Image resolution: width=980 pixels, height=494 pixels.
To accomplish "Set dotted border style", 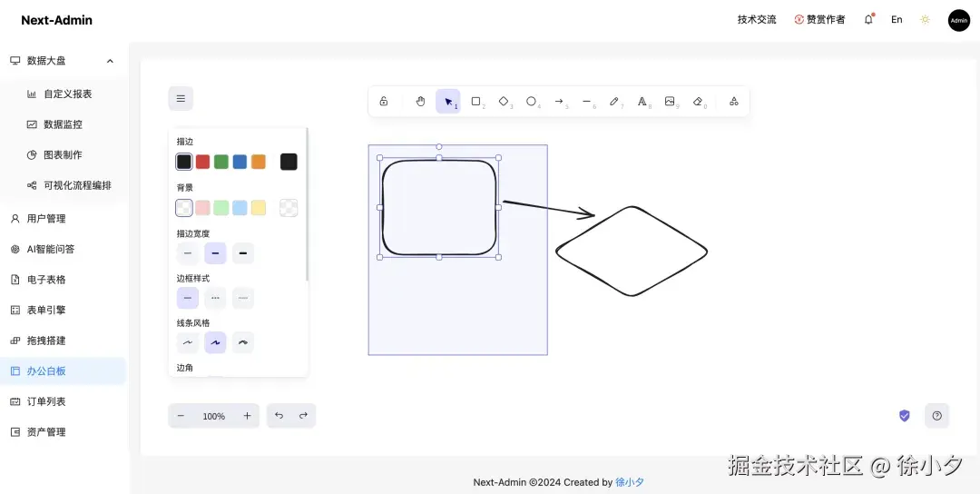I will pos(243,298).
